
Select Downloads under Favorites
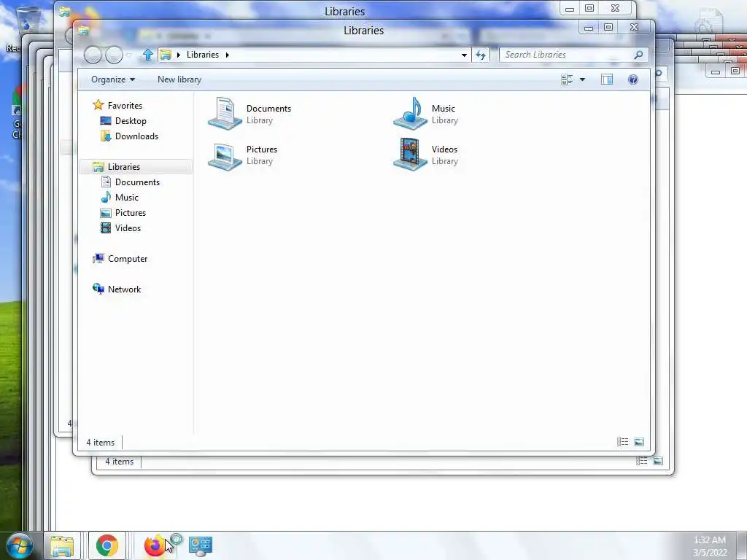tap(136, 136)
